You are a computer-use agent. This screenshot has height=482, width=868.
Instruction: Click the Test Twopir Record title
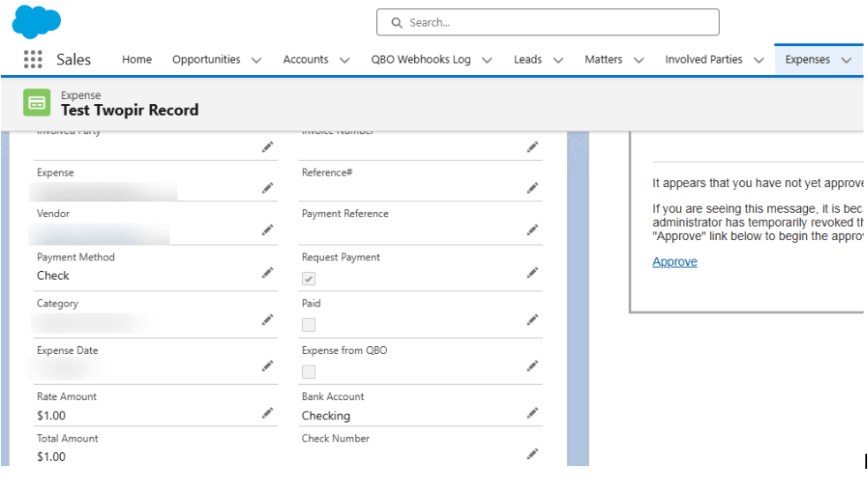click(x=130, y=110)
